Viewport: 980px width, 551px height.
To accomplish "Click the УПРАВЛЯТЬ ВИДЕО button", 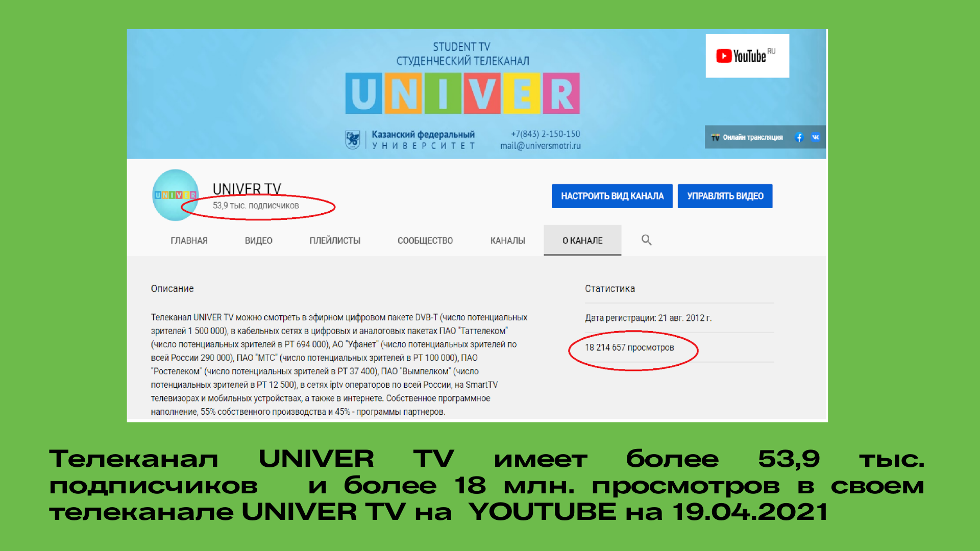I will click(725, 196).
